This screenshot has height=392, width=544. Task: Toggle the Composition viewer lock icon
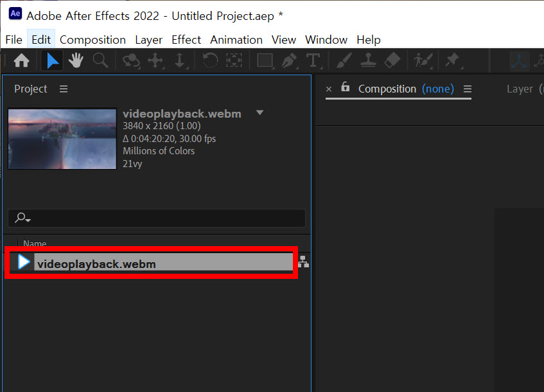tap(345, 87)
